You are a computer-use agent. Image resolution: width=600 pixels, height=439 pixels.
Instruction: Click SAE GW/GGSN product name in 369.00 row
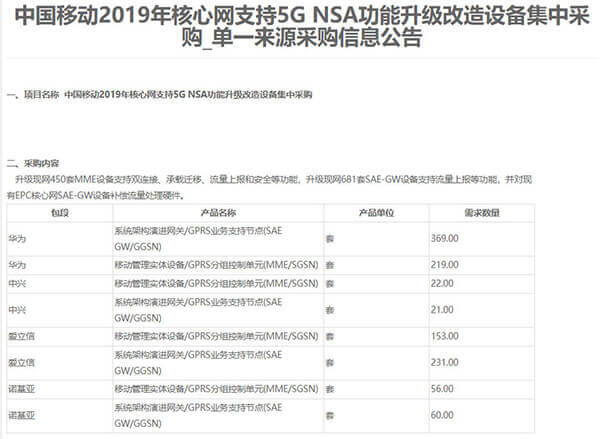click(x=198, y=239)
